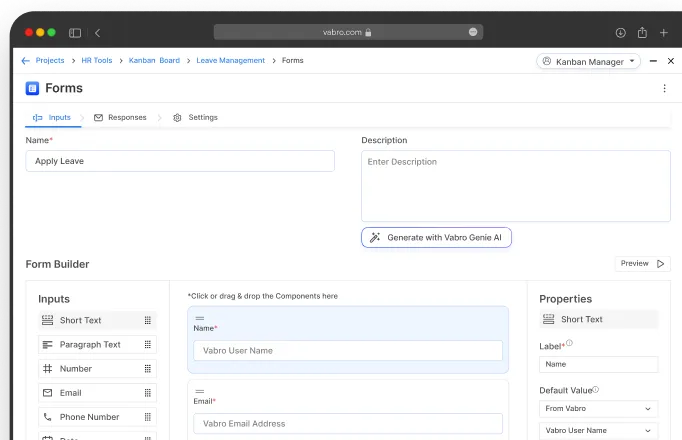The image size is (682, 440).
Task: Click the browser sidebar toggle icon
Action: pyautogui.click(x=75, y=33)
